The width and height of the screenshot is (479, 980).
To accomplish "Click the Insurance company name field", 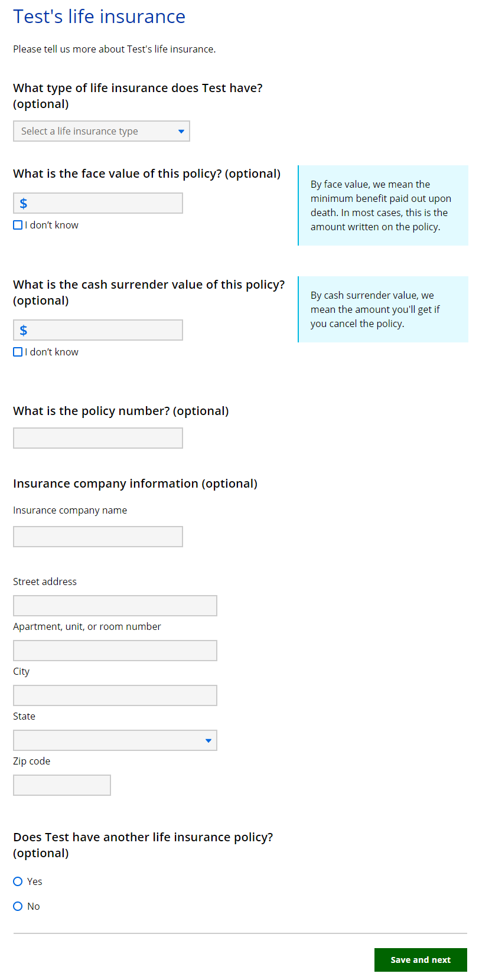I will (98, 537).
